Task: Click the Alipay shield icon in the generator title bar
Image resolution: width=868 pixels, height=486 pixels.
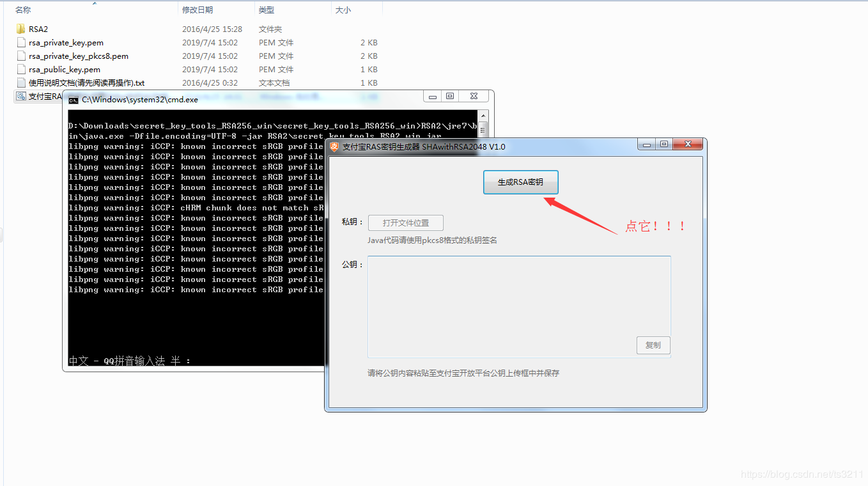Action: coord(334,147)
